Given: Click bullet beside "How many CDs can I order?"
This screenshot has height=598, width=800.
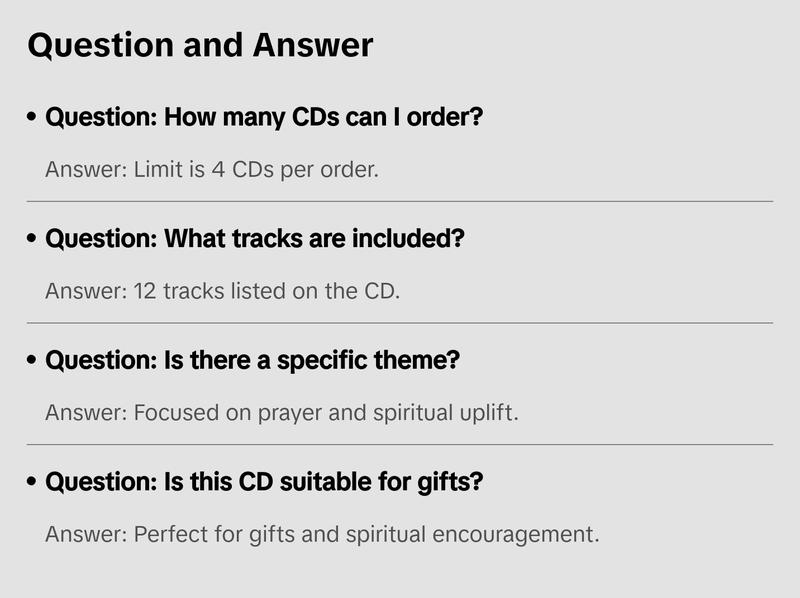Looking at the screenshot, I should click(33, 118).
